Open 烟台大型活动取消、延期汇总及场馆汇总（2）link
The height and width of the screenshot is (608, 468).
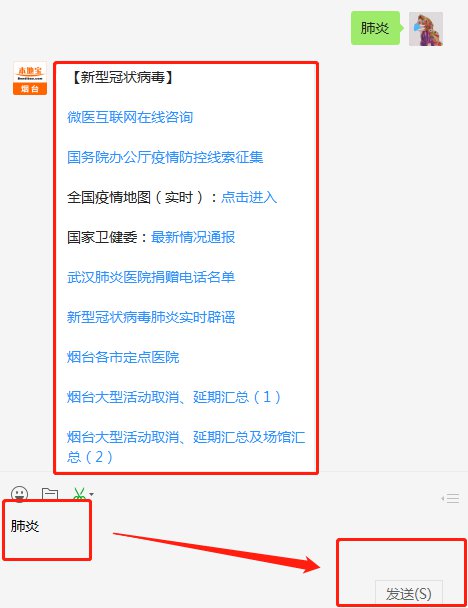click(x=186, y=446)
